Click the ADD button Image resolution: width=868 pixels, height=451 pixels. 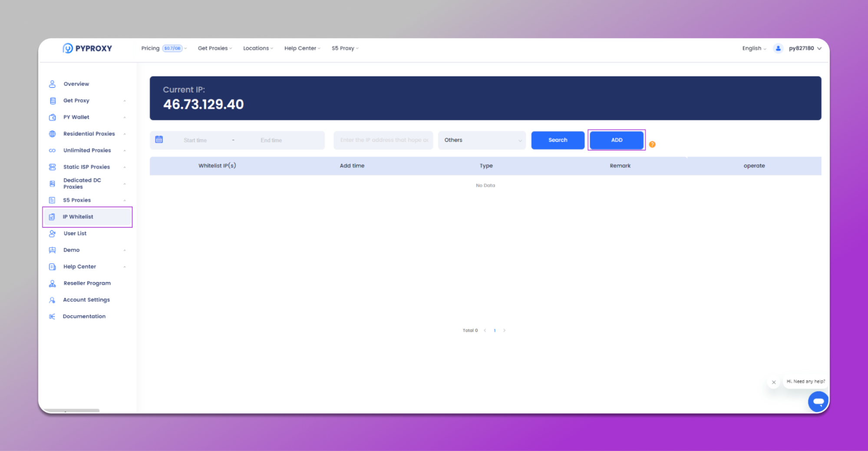617,140
